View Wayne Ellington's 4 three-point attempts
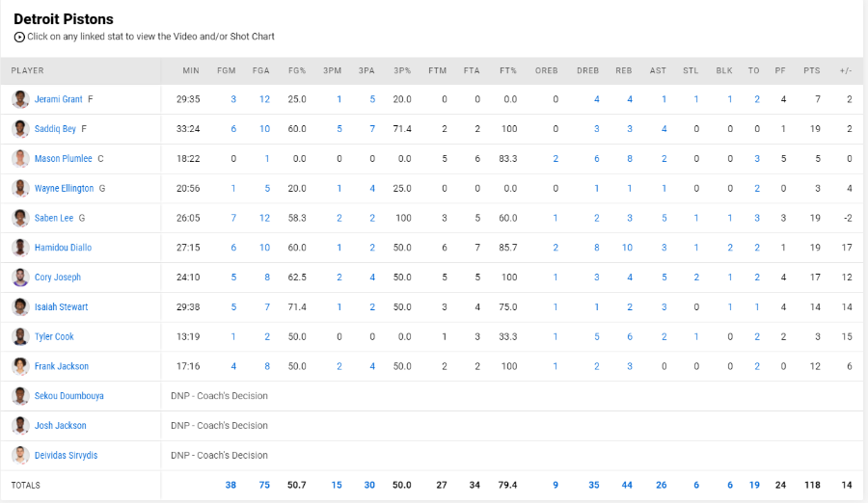 372,189
